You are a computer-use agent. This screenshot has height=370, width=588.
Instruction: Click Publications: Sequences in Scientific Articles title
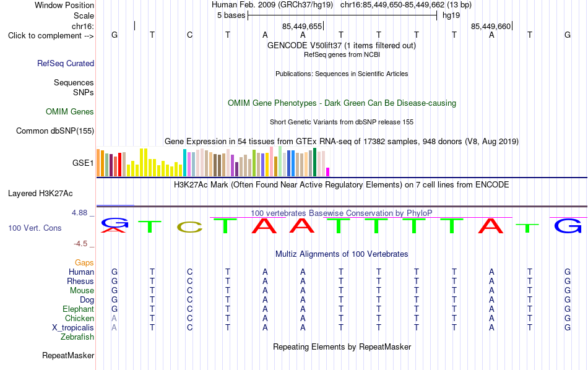342,74
